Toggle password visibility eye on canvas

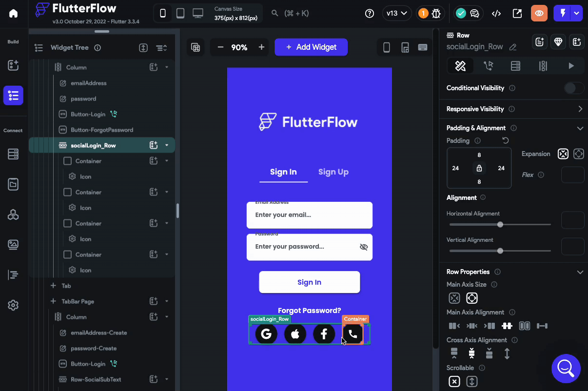pos(363,247)
